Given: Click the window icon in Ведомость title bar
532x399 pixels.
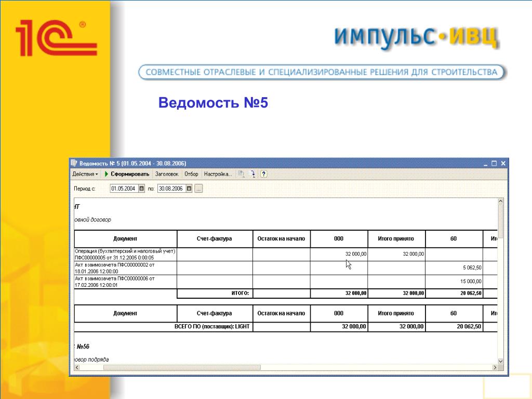Looking at the screenshot, I should [x=74, y=163].
